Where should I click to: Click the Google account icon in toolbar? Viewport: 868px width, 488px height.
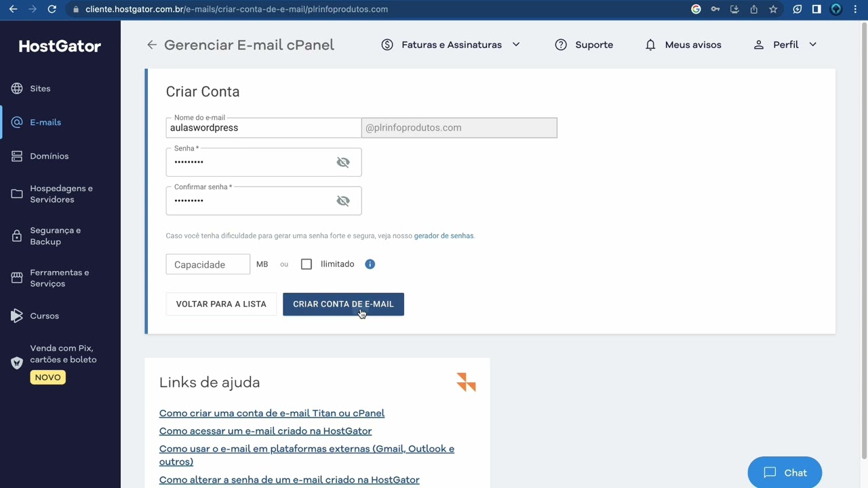(696, 9)
